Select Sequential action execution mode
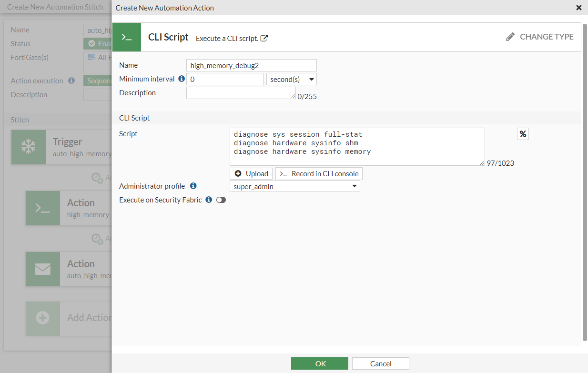The height and width of the screenshot is (373, 588). (98, 81)
